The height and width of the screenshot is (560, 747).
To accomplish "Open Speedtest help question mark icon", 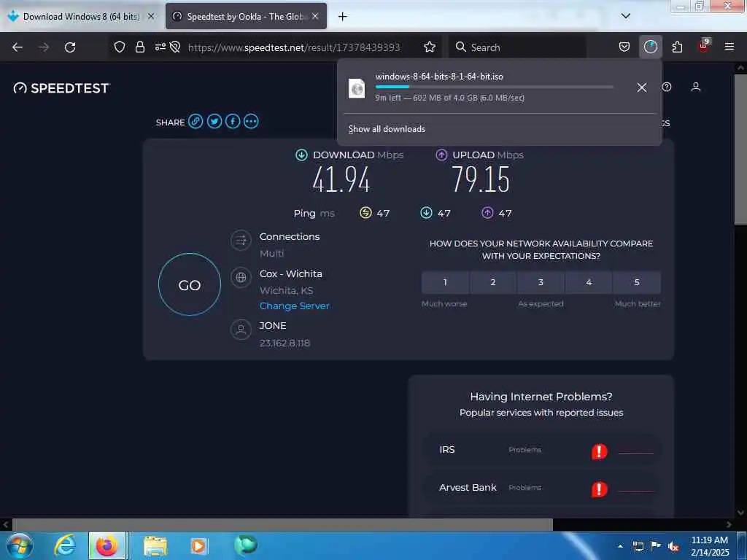I will point(667,87).
